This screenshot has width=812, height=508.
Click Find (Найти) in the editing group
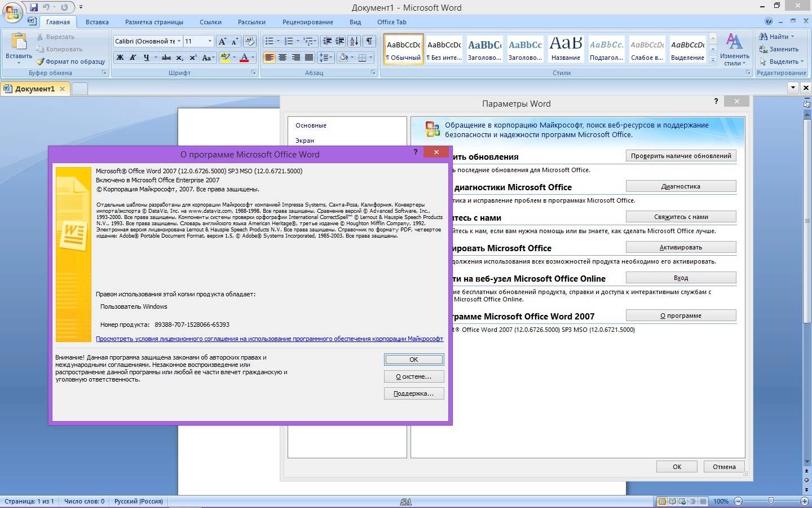pyautogui.click(x=777, y=37)
